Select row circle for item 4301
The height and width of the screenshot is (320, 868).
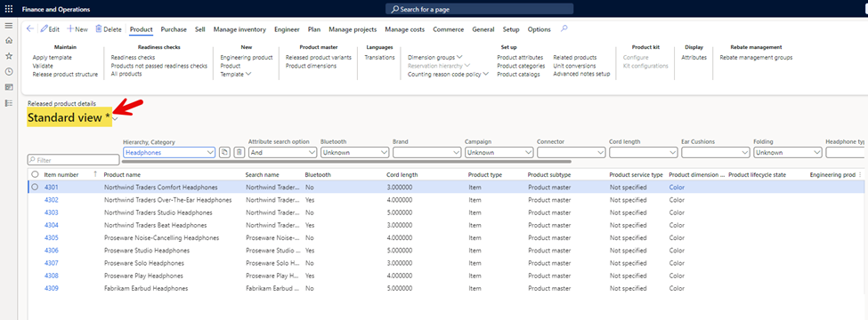35,188
